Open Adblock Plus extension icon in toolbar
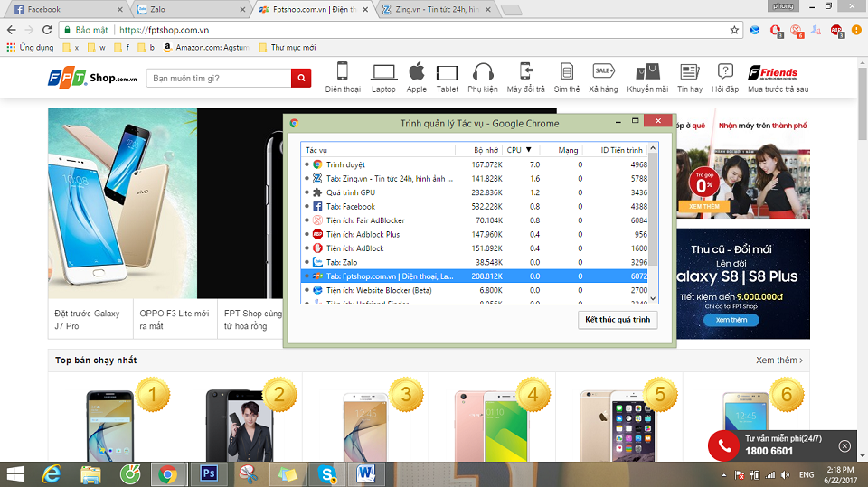The image size is (868, 487). click(x=835, y=31)
